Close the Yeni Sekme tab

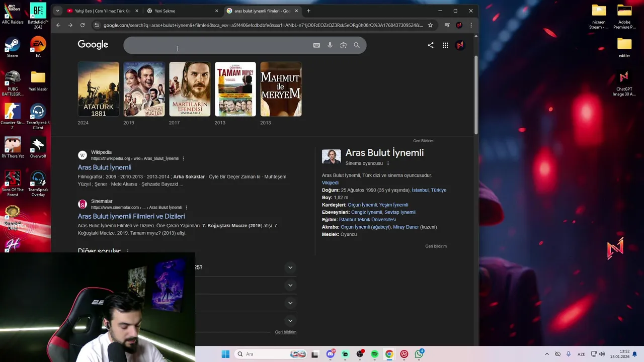click(217, 11)
